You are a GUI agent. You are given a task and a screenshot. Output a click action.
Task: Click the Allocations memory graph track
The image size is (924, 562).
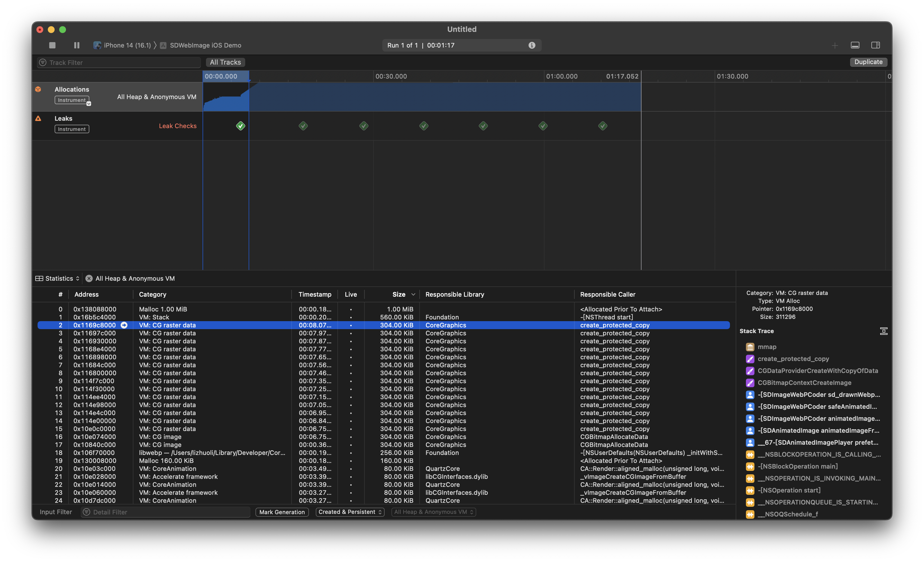click(x=422, y=97)
